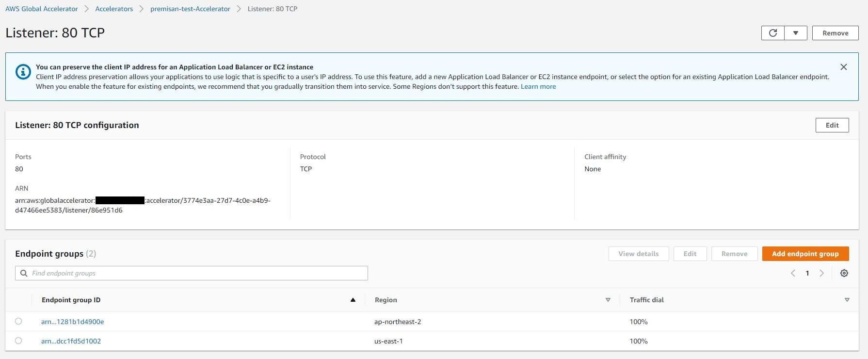The image size is (868, 359).
Task: Select page 1 in pagination
Action: tap(807, 273)
